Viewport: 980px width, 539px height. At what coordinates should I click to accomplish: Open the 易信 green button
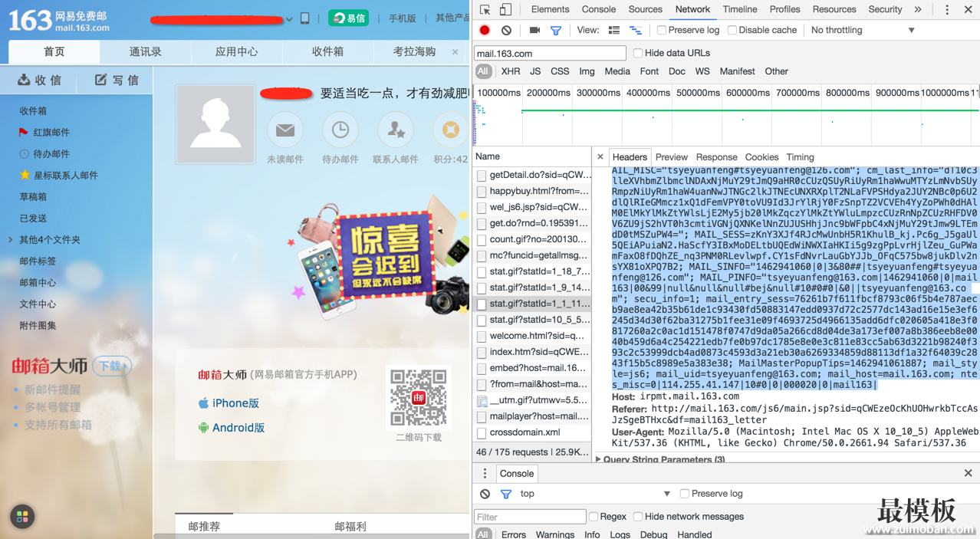coord(348,18)
